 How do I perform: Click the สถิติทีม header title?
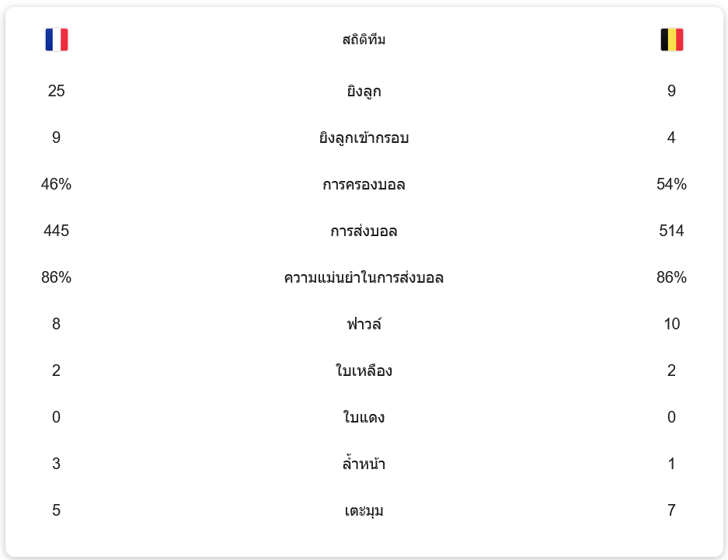(364, 40)
